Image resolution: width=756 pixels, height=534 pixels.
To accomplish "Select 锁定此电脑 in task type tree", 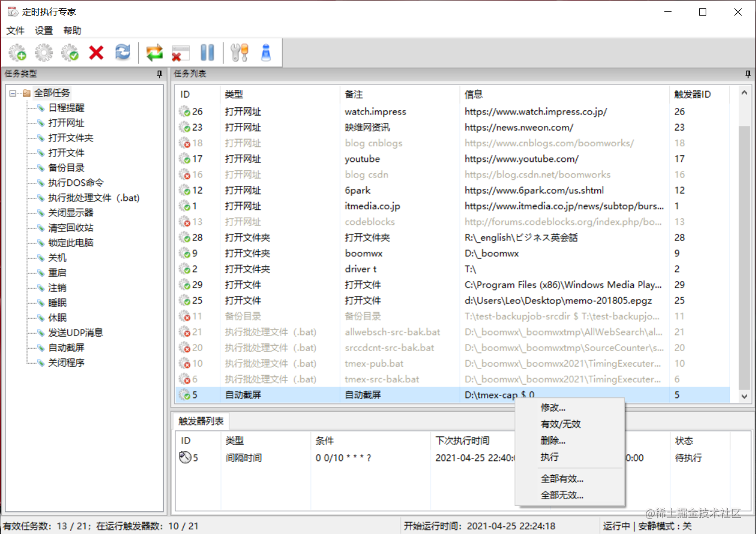I will [71, 243].
